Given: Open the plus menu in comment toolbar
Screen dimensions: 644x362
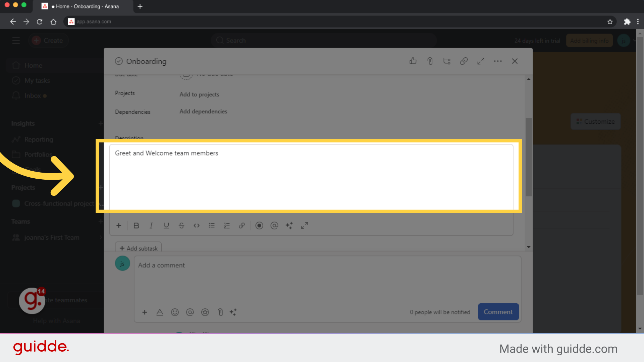Looking at the screenshot, I should tap(145, 312).
